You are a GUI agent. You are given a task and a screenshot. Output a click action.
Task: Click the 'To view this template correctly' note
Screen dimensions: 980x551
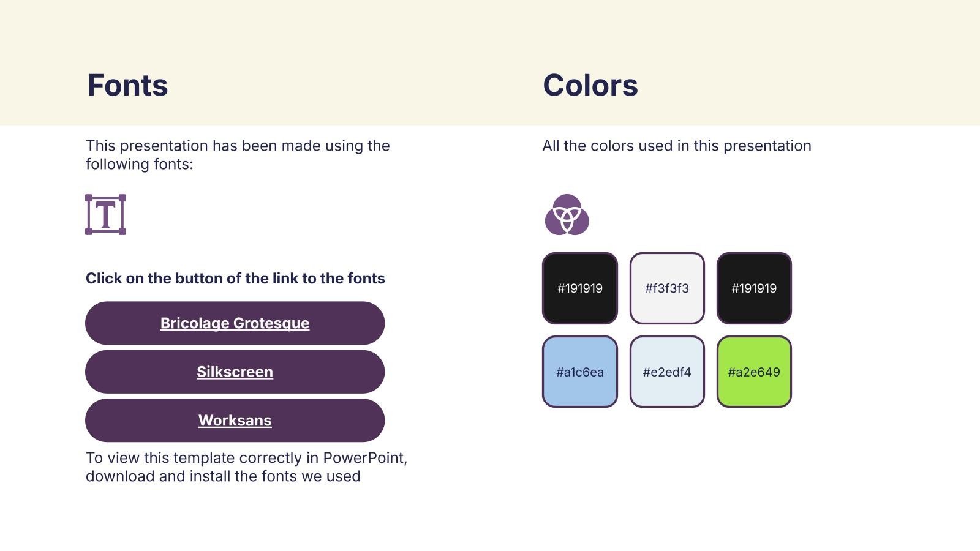pyautogui.click(x=246, y=467)
